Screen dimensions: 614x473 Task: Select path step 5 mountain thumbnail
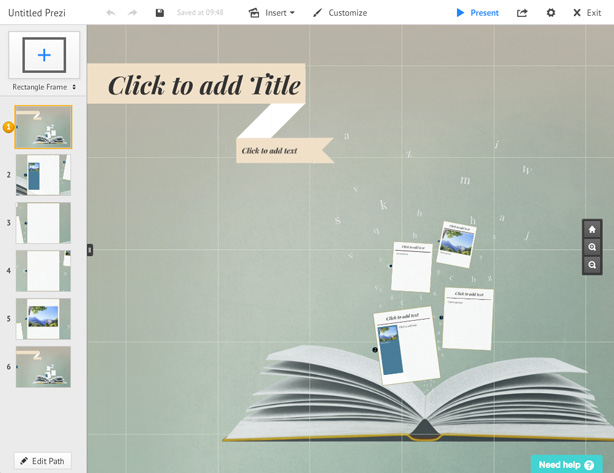tap(43, 319)
